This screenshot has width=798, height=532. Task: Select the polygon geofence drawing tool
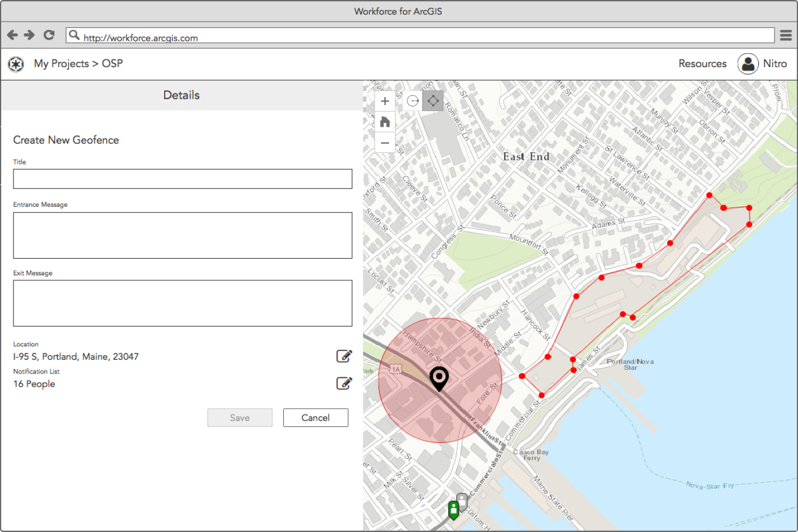coord(433,101)
